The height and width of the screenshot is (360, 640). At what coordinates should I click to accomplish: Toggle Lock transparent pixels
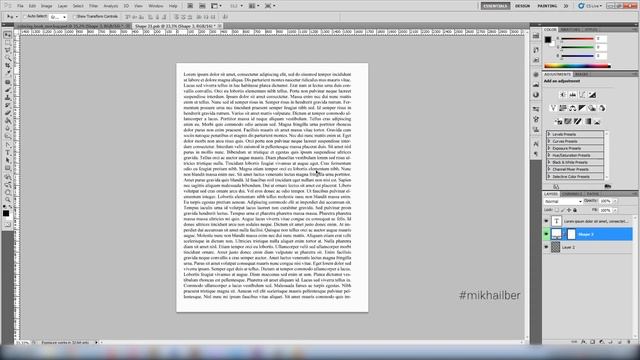[x=557, y=210]
